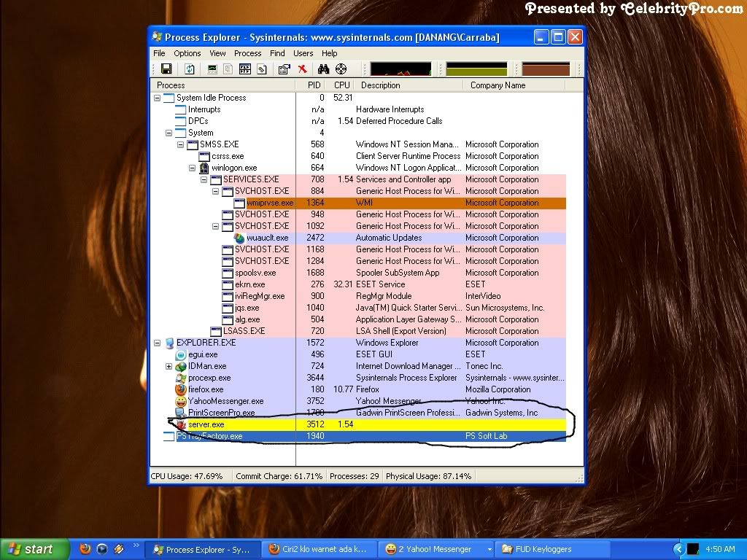Click the winlogon.exe process icon
747x560 pixels.
[204, 168]
